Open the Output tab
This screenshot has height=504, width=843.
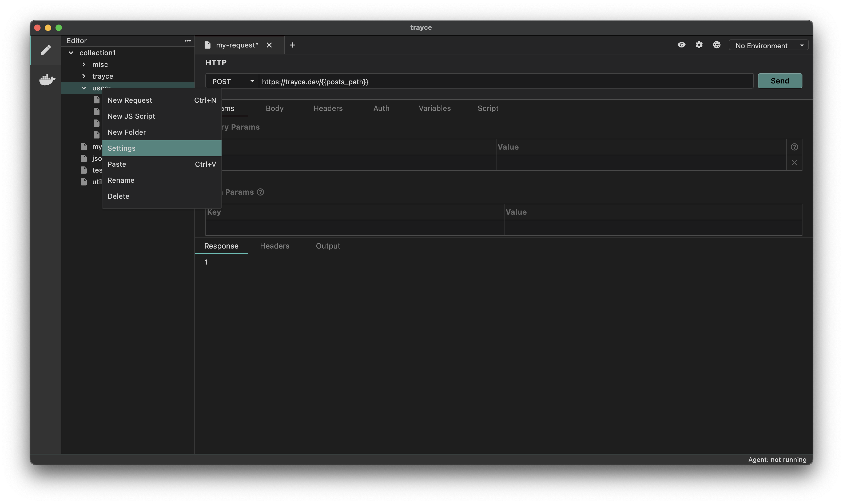click(328, 246)
